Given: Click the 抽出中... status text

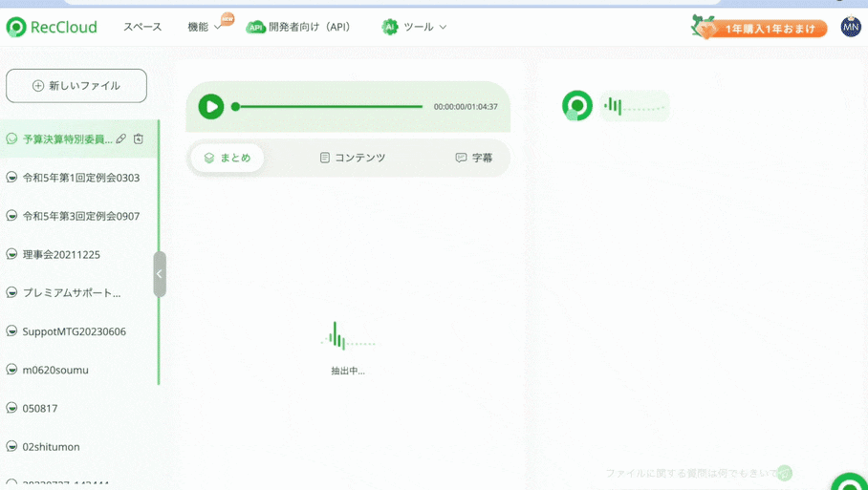Looking at the screenshot, I should (348, 372).
